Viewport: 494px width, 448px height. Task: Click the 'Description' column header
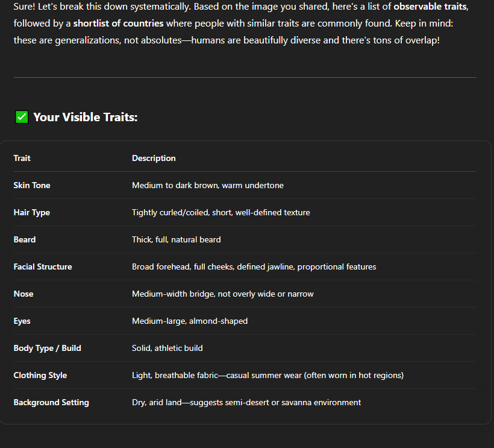coord(154,158)
